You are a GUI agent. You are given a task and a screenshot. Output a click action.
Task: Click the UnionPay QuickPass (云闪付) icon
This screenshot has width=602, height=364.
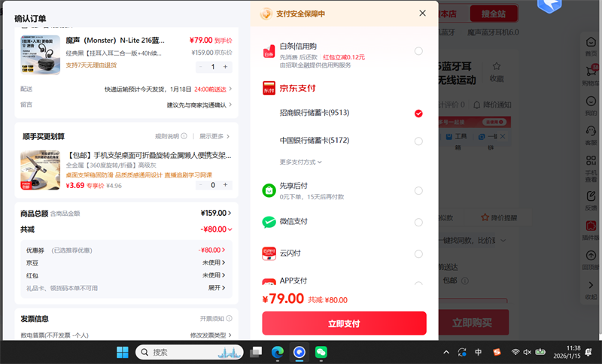269,253
